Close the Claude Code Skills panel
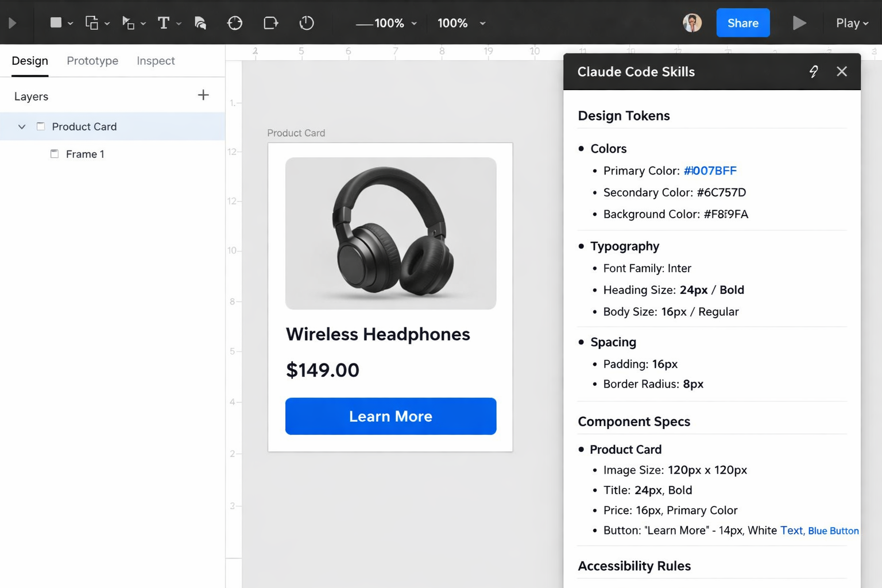 pos(842,71)
